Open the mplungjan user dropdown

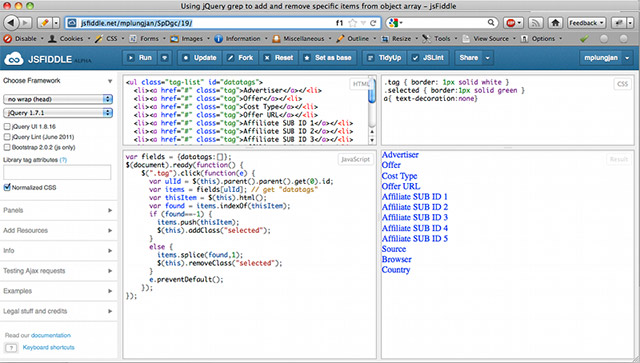[606, 58]
